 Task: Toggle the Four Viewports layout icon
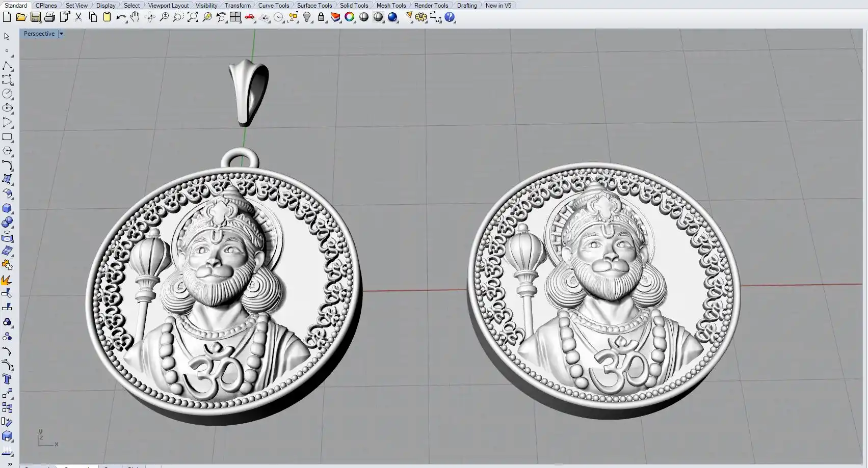235,17
